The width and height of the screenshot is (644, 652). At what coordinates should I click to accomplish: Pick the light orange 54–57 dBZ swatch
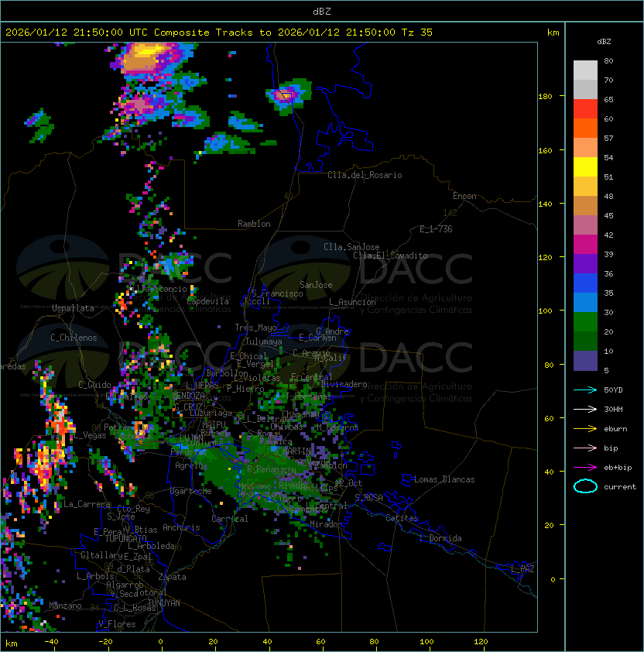click(585, 148)
